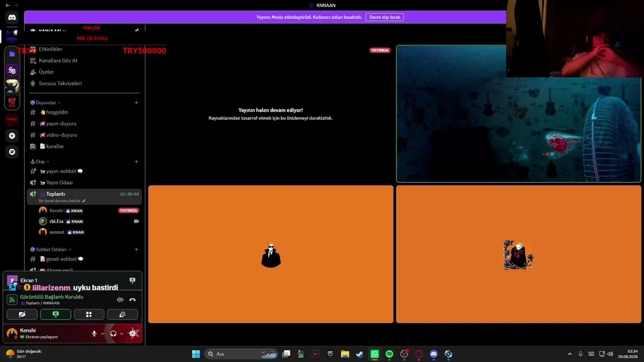The height and width of the screenshot is (362, 644).
Task: Open voice connection signal details
Action: coord(12,300)
